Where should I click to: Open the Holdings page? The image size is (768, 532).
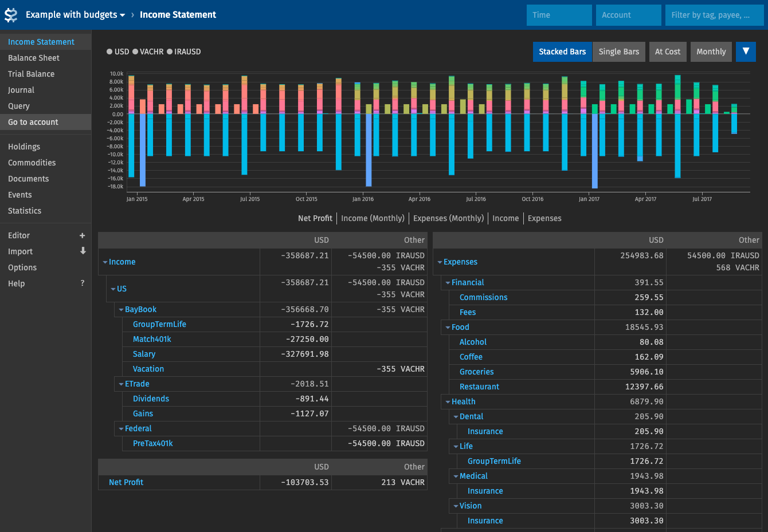point(45,147)
